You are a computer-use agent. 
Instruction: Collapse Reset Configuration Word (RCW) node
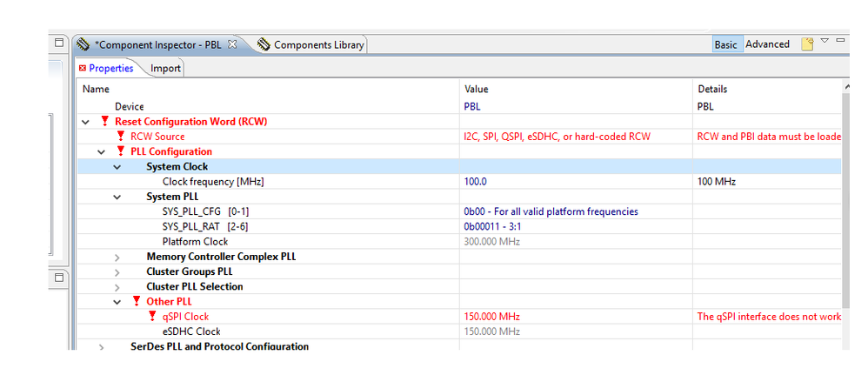[85, 121]
